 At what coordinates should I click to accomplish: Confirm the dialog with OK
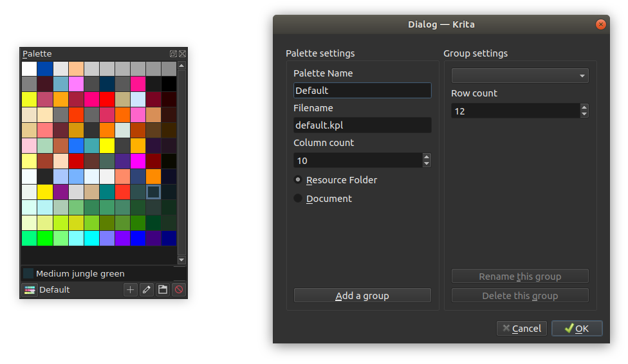tap(577, 329)
